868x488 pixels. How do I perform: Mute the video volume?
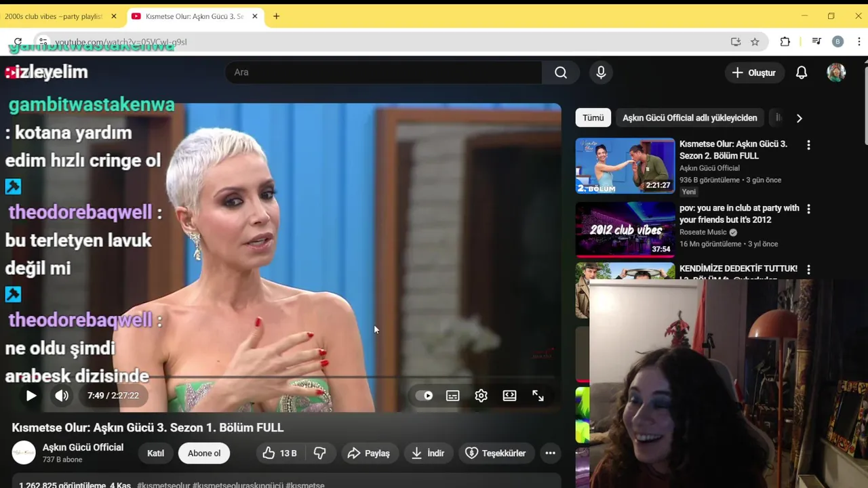(x=62, y=396)
